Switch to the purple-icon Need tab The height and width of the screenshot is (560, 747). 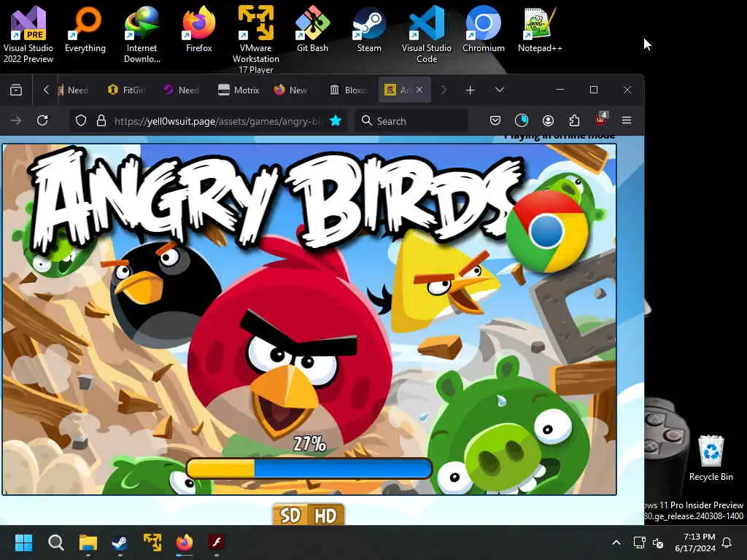tap(181, 90)
